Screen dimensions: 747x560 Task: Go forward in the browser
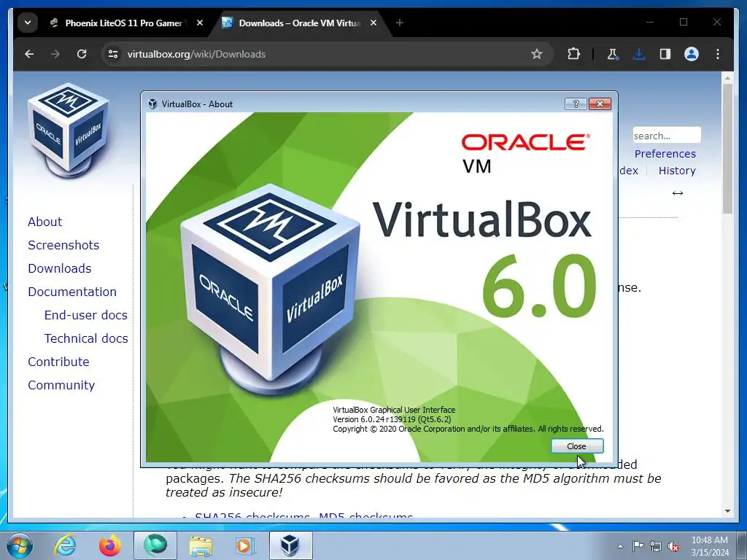point(55,54)
